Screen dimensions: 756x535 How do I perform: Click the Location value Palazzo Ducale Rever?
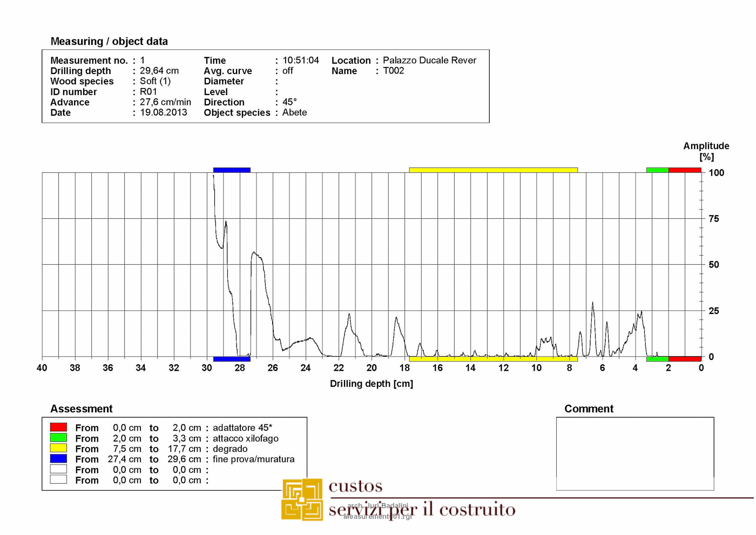[429, 61]
